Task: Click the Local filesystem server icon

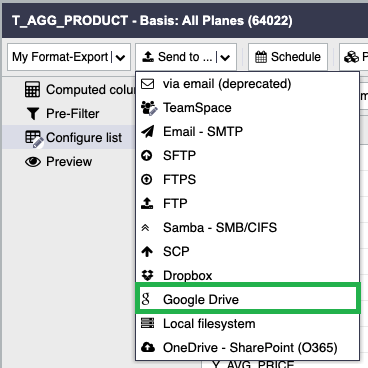Action: coord(147,323)
